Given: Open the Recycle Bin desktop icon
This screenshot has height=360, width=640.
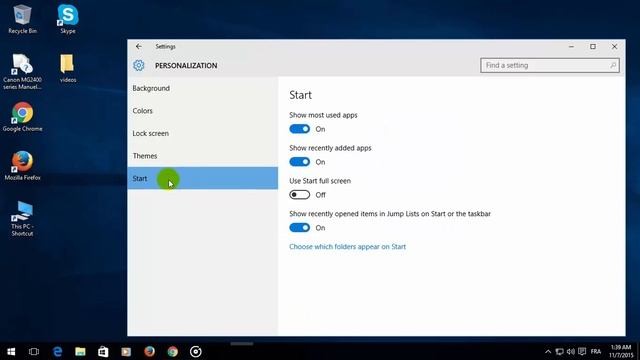Looking at the screenshot, I should 22,19.
